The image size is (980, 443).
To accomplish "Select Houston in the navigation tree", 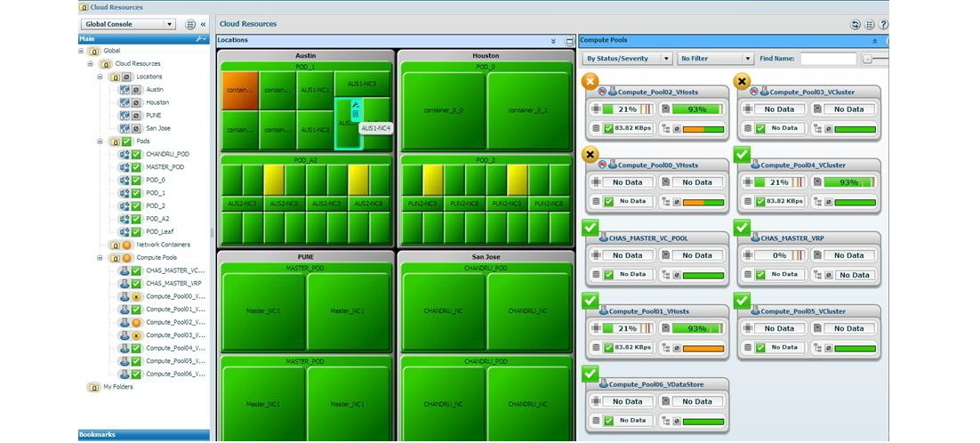I will pyautogui.click(x=157, y=102).
